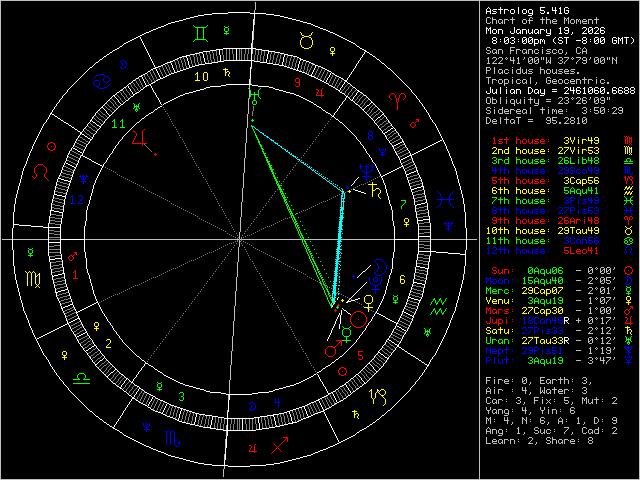Select the Sagittarius arrow glyph on wheel
Image resolution: width=640 pixels, height=480 pixels.
[280, 444]
